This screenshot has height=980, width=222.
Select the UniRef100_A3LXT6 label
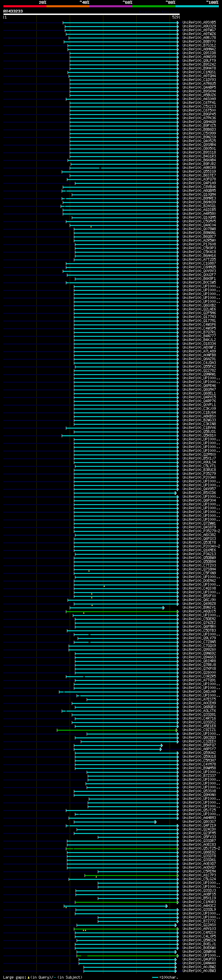coord(199,711)
